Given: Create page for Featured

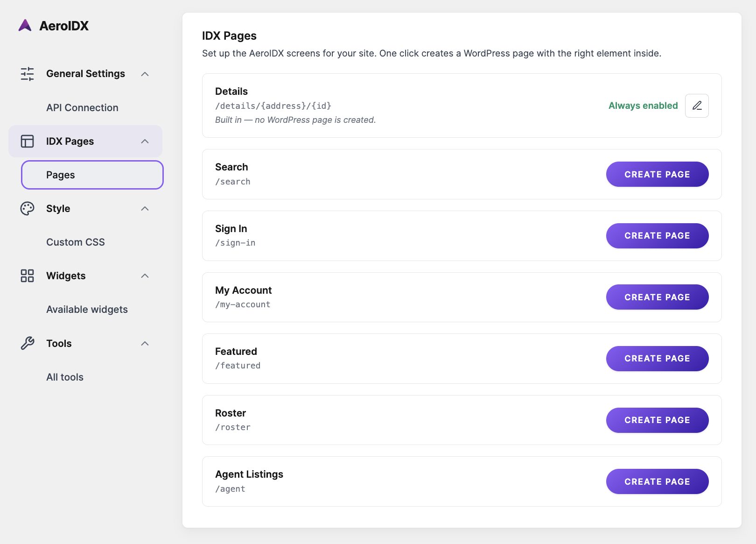Looking at the screenshot, I should 657,359.
